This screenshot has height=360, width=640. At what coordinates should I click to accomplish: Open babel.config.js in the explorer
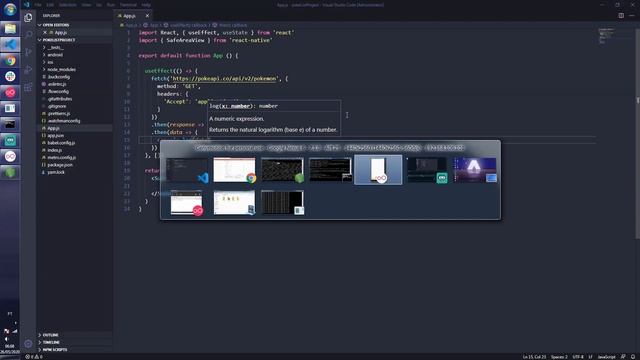(x=61, y=143)
